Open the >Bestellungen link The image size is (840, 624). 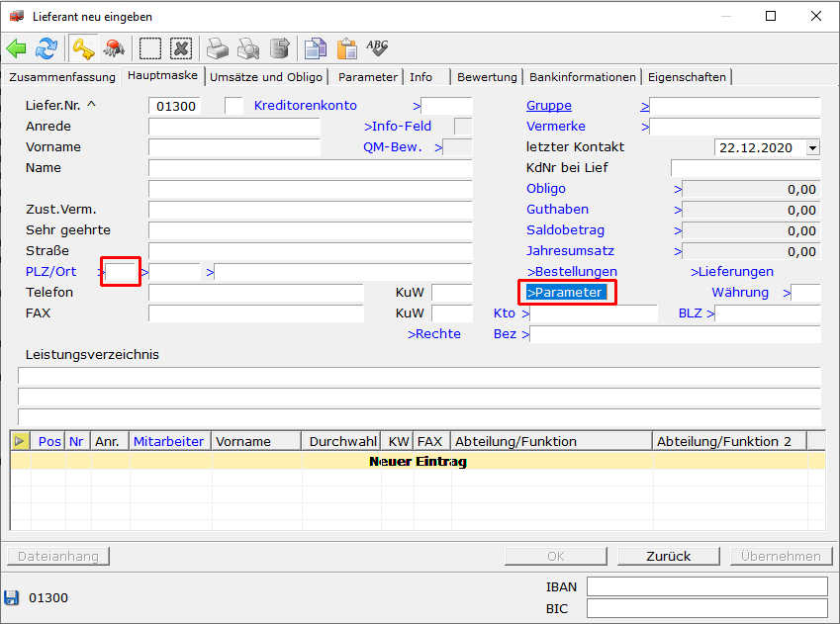[572, 272]
